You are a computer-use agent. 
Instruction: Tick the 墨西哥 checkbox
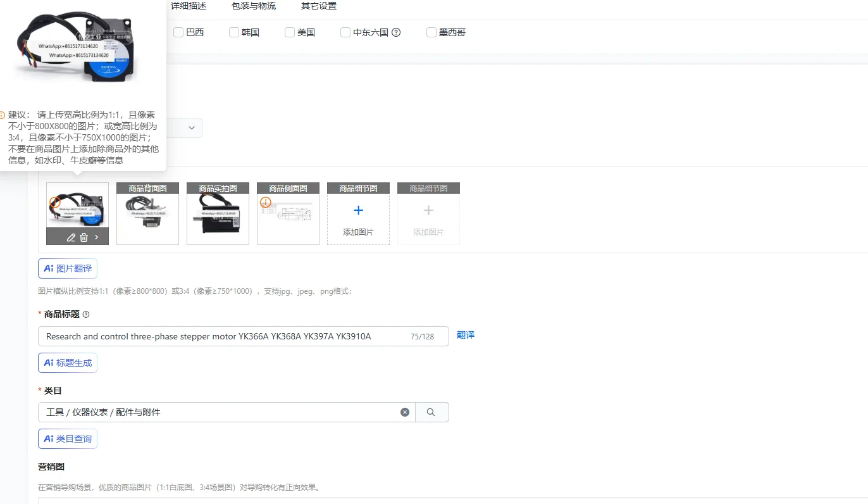tap(431, 32)
